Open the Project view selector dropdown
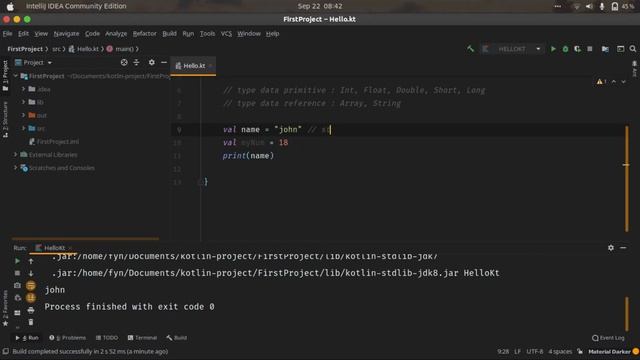640x360 pixels. tap(34, 62)
